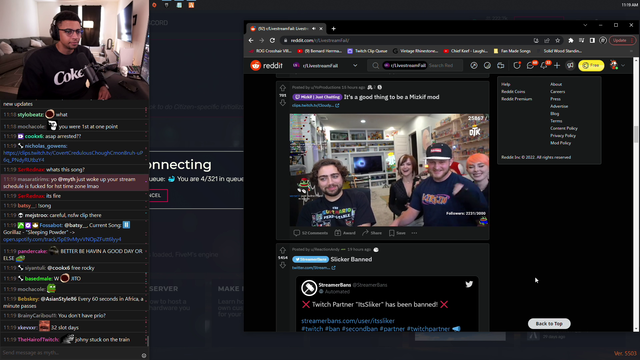640x360 pixels.
Task: Open the Help footer link
Action: pos(506,84)
